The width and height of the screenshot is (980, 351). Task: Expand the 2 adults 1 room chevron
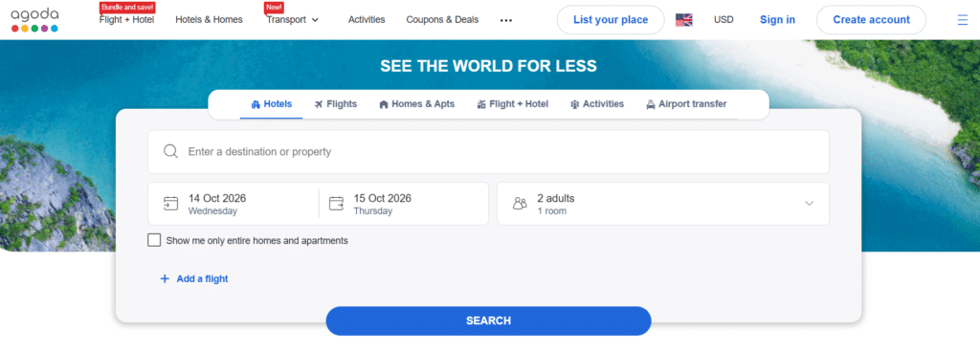(810, 204)
